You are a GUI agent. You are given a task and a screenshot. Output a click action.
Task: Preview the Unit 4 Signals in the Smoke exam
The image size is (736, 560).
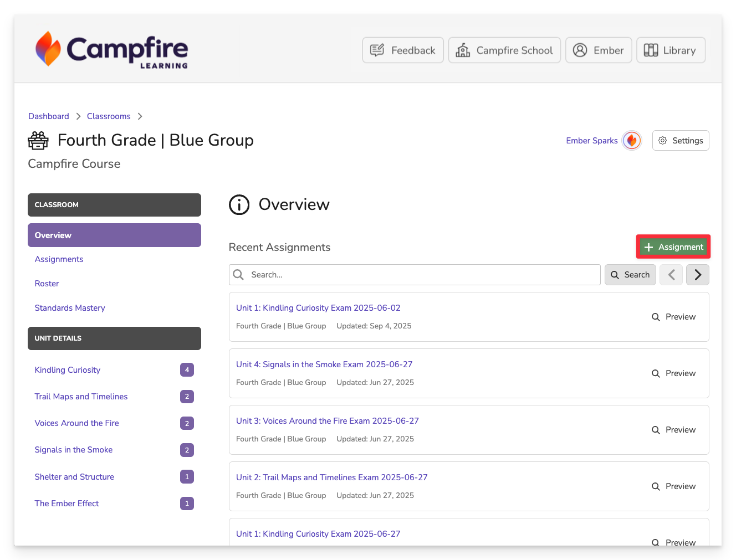click(x=673, y=373)
